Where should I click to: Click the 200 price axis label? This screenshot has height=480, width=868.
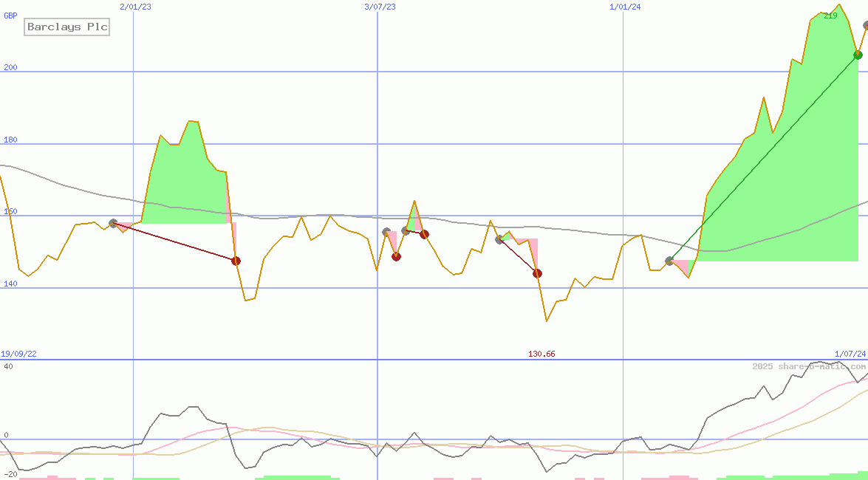tap(10, 67)
